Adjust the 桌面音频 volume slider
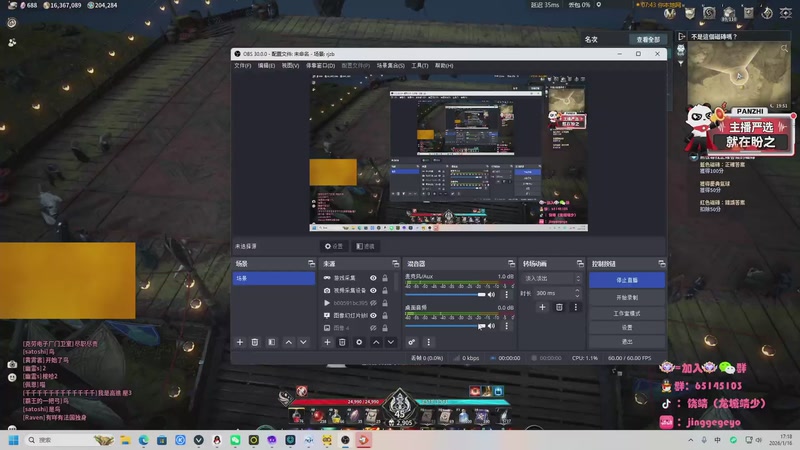The height and width of the screenshot is (450, 800). click(x=444, y=326)
